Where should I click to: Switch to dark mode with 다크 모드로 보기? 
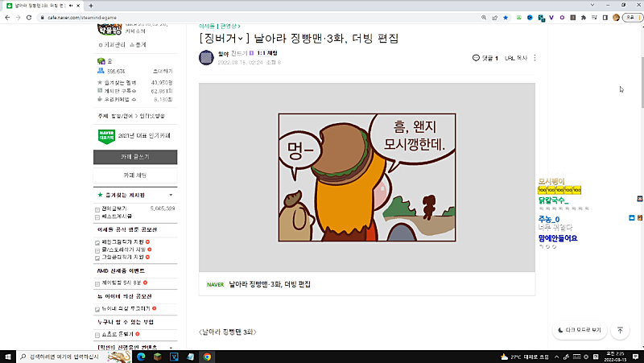click(580, 330)
